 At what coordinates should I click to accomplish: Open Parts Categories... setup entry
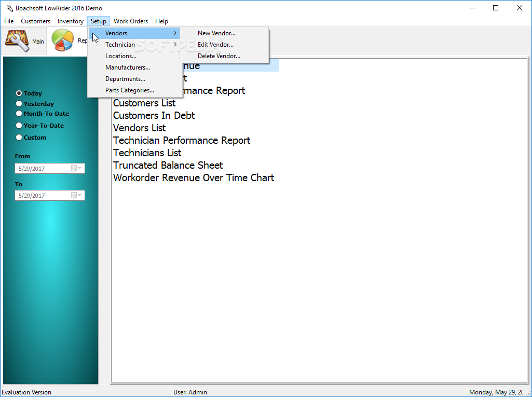(134, 90)
